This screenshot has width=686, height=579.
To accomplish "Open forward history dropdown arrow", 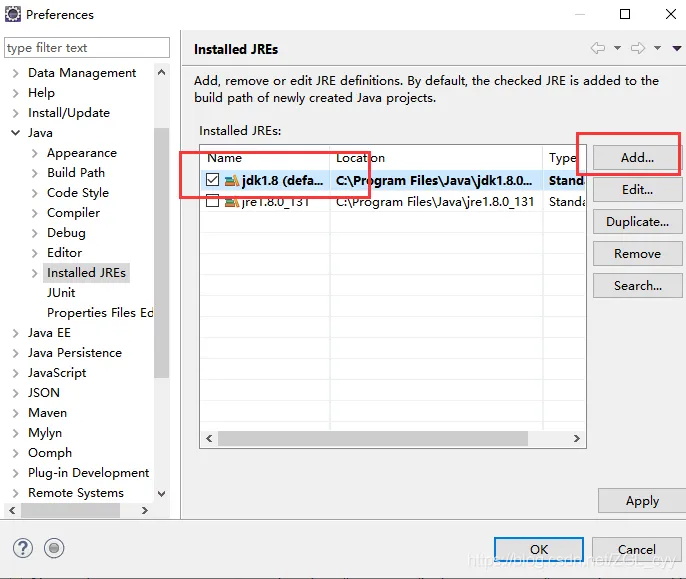I will click(x=657, y=48).
